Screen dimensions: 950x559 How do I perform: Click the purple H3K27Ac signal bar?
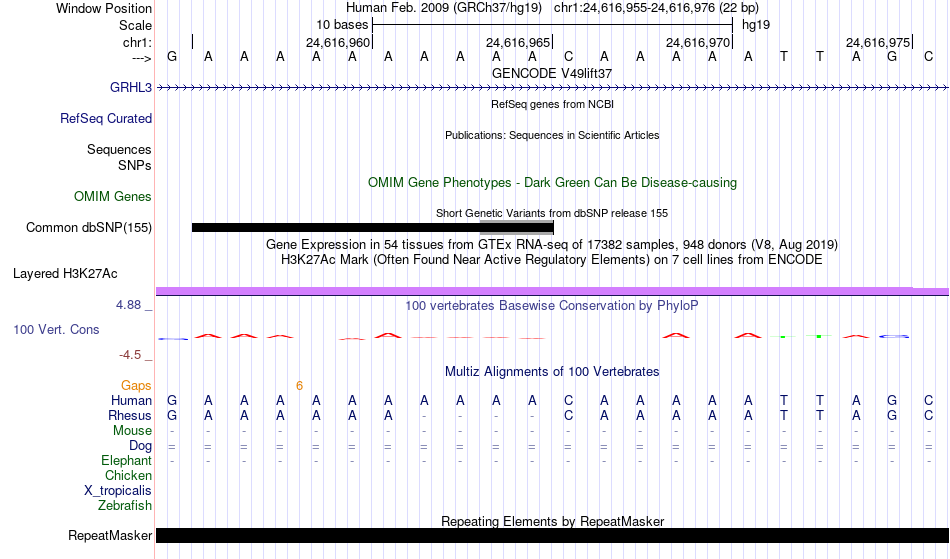pyautogui.click(x=553, y=291)
